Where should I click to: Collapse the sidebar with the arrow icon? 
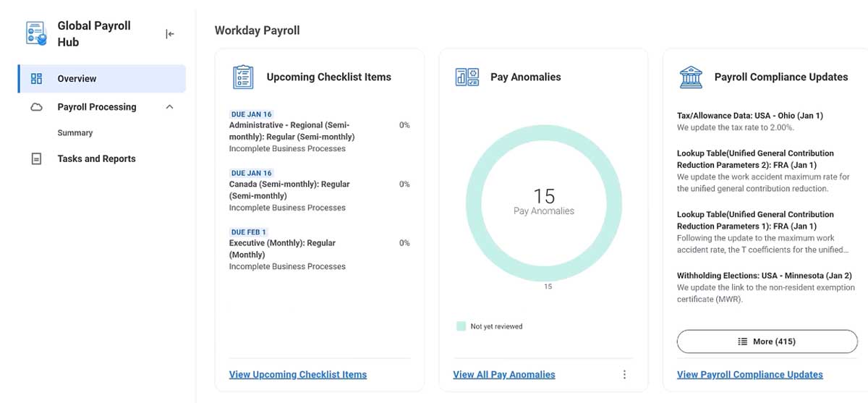(170, 34)
